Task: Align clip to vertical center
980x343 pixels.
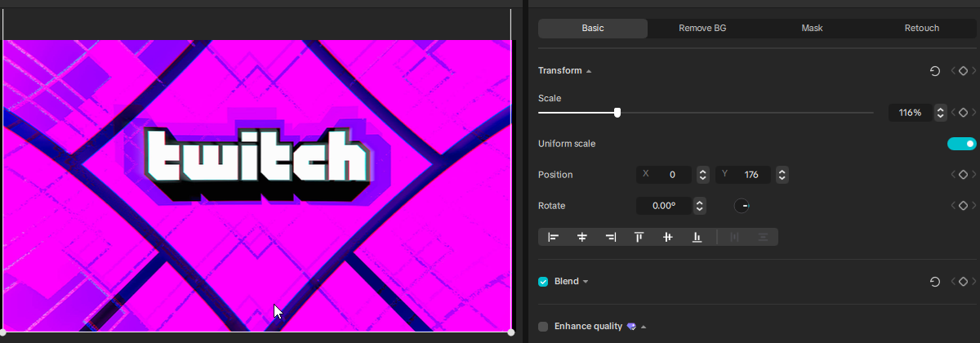Action: [668, 237]
